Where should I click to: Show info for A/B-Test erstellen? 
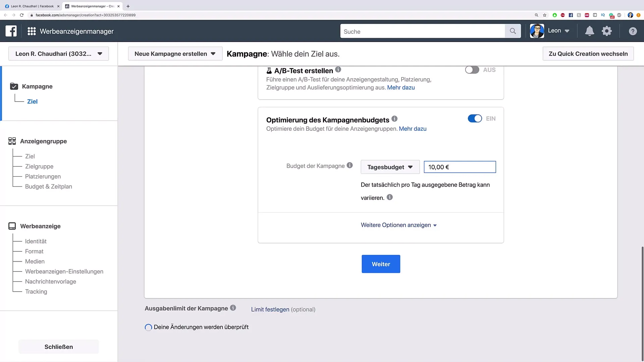coord(338,69)
